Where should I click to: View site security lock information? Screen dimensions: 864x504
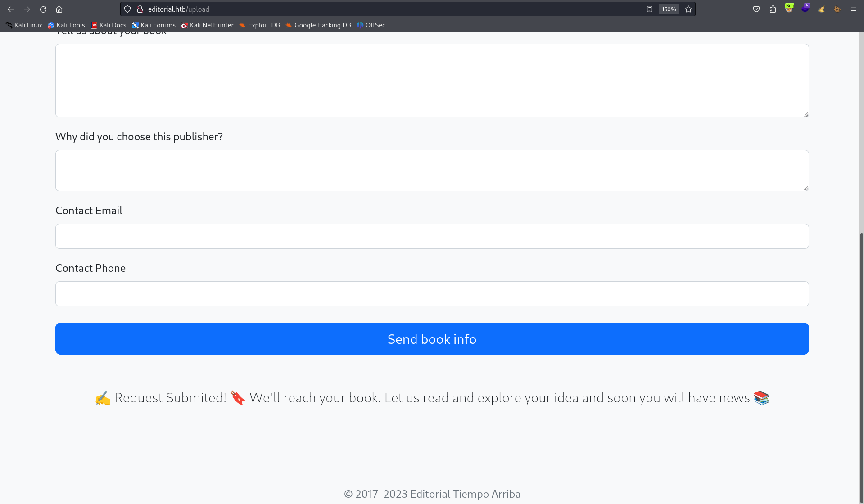coord(140,9)
